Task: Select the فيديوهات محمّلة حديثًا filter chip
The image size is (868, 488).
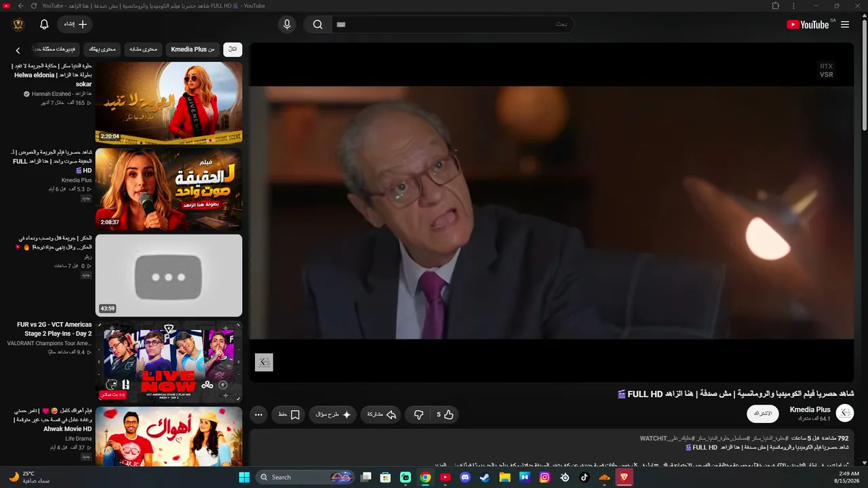Action: [x=56, y=49]
